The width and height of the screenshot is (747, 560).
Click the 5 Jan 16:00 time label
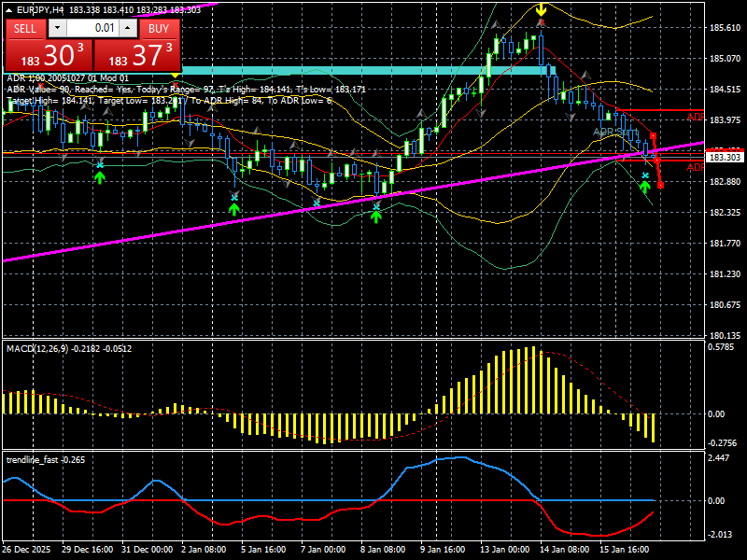tap(263, 550)
